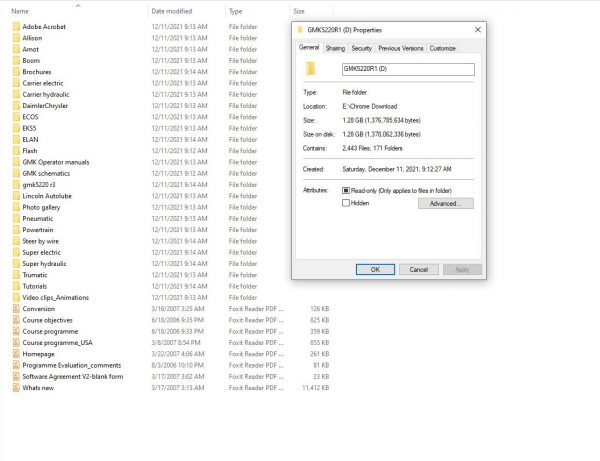Click the E:\Chrome Download location text

[370, 106]
